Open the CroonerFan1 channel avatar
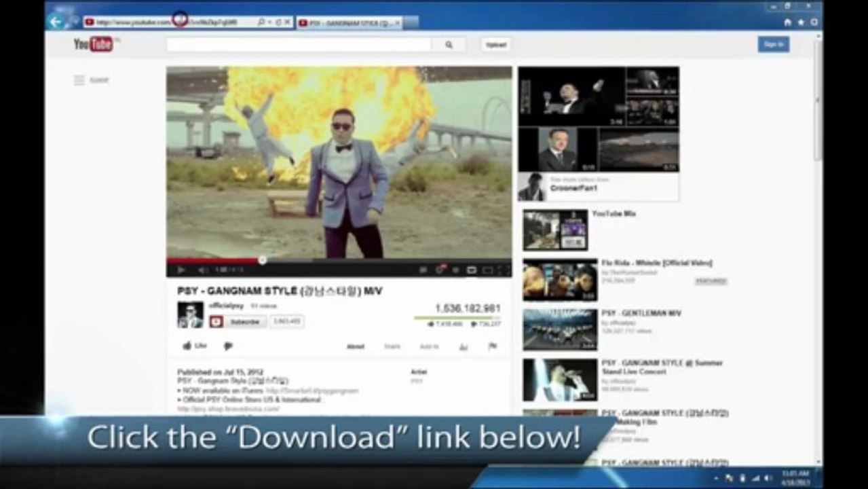Screen dimensions: 868x489 coord(531,187)
